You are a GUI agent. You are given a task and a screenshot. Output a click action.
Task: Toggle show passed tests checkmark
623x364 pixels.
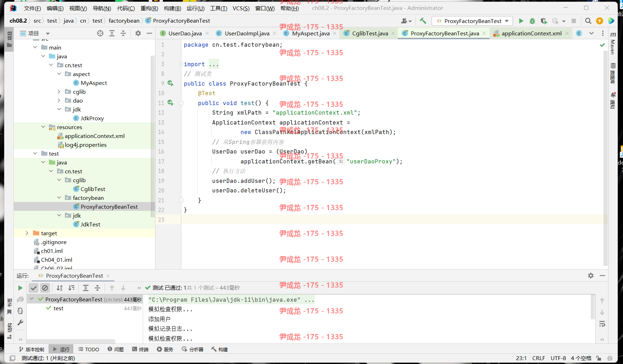pos(33,288)
